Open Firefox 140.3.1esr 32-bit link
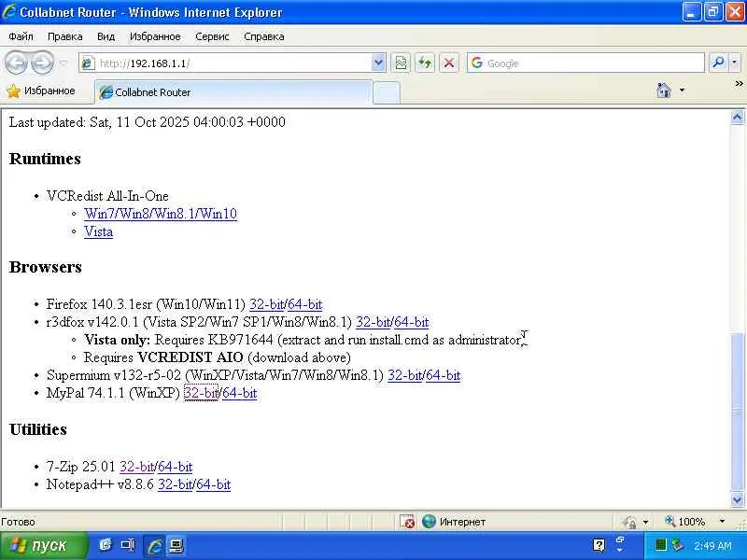Image resolution: width=747 pixels, height=560 pixels. (267, 304)
